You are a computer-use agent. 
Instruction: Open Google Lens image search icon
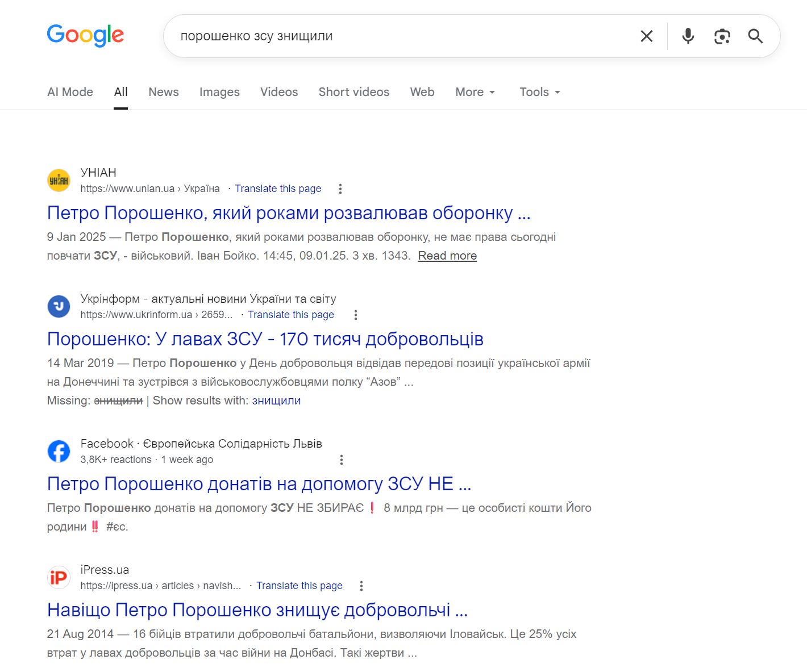tap(722, 36)
